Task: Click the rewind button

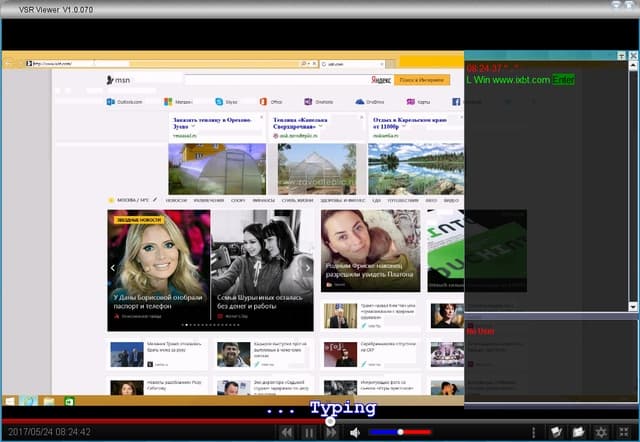Action: tap(286, 432)
